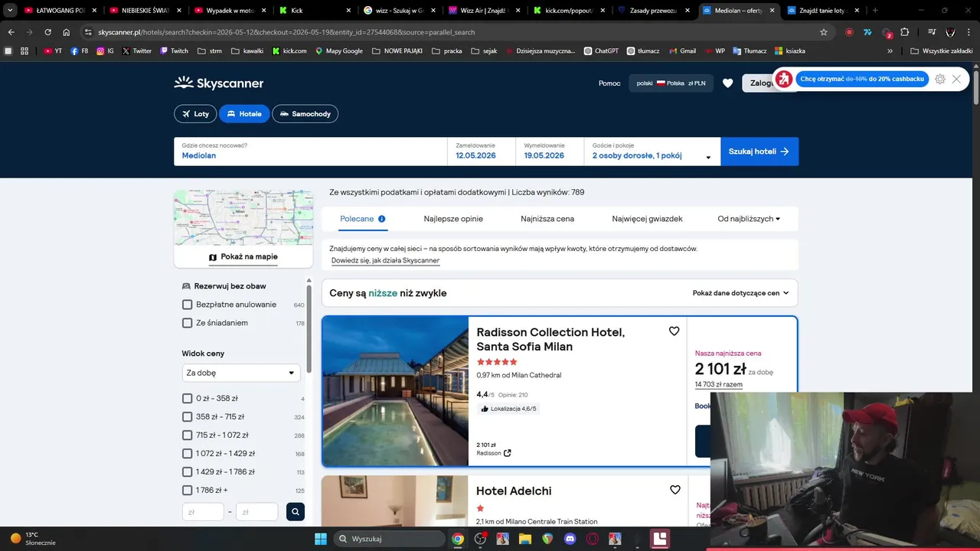Click the price range search magnifier button
Screen dimensions: 980x551
click(x=296, y=512)
